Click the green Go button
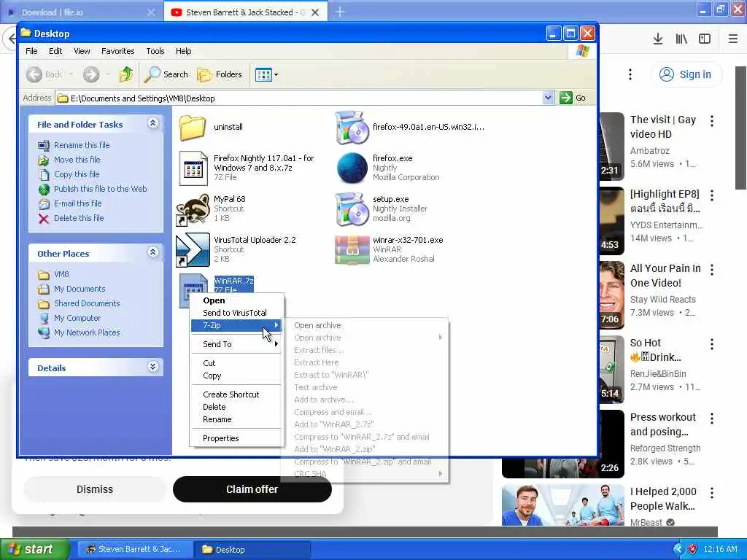747x560 pixels. click(573, 98)
